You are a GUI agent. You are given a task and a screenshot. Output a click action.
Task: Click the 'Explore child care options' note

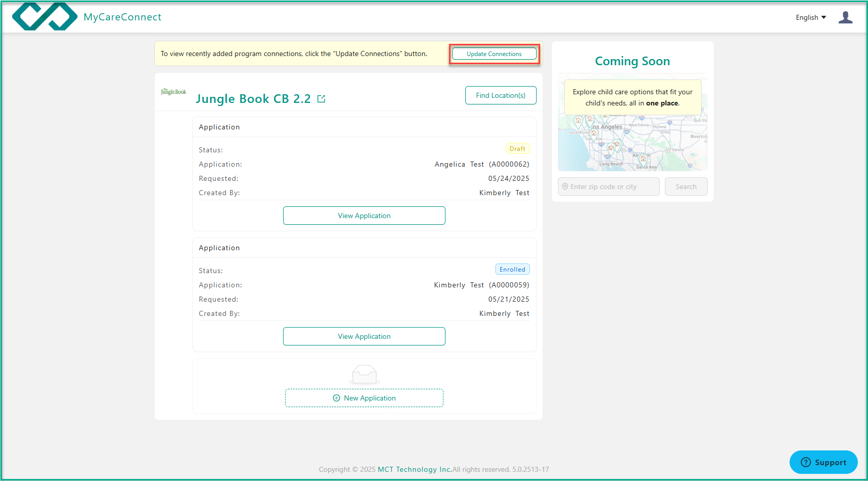pyautogui.click(x=632, y=97)
